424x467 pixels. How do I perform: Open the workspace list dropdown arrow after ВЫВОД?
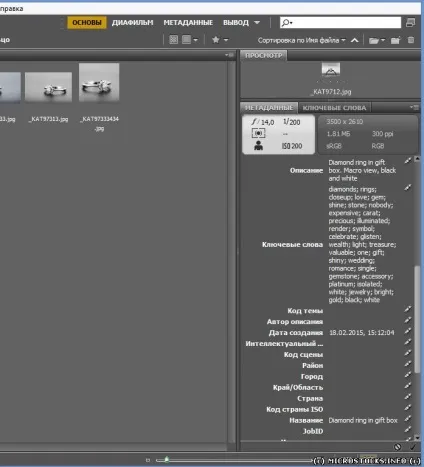pos(257,23)
